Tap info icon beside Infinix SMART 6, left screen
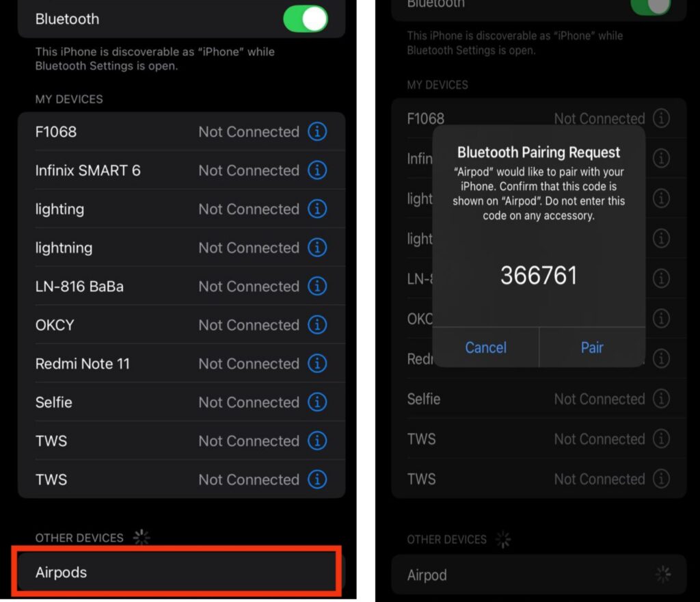700x602 pixels. point(317,170)
